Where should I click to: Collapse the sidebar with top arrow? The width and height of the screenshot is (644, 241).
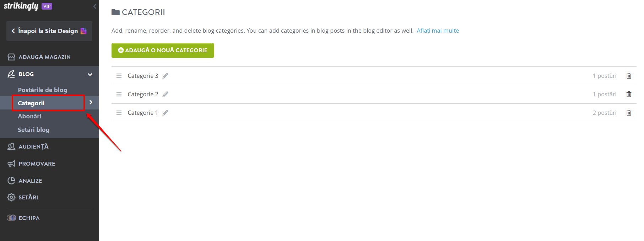click(94, 6)
